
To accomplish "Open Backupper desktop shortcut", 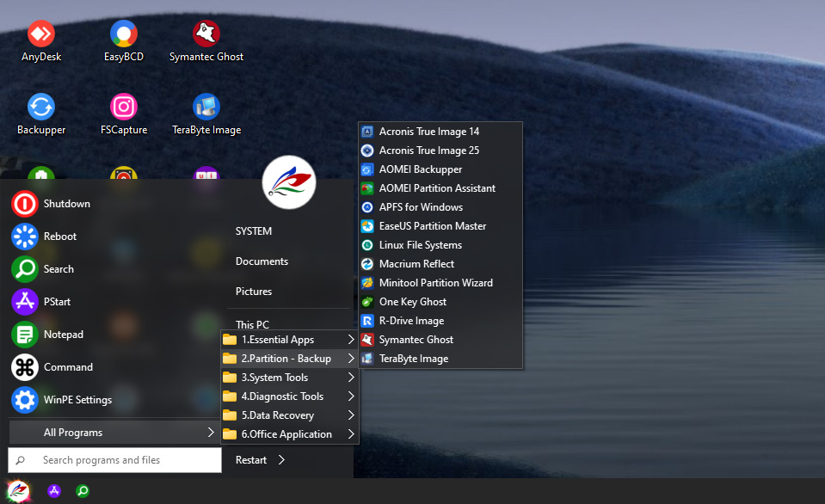I will (41, 108).
